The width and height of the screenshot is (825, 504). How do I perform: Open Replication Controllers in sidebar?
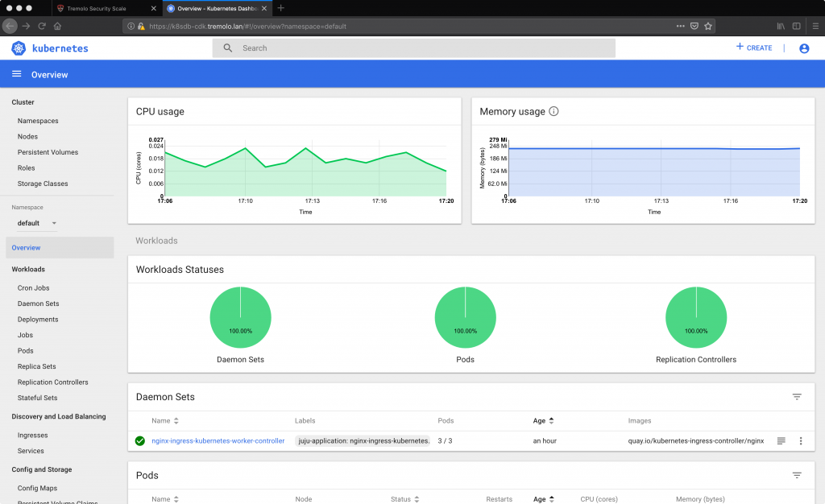click(x=52, y=382)
